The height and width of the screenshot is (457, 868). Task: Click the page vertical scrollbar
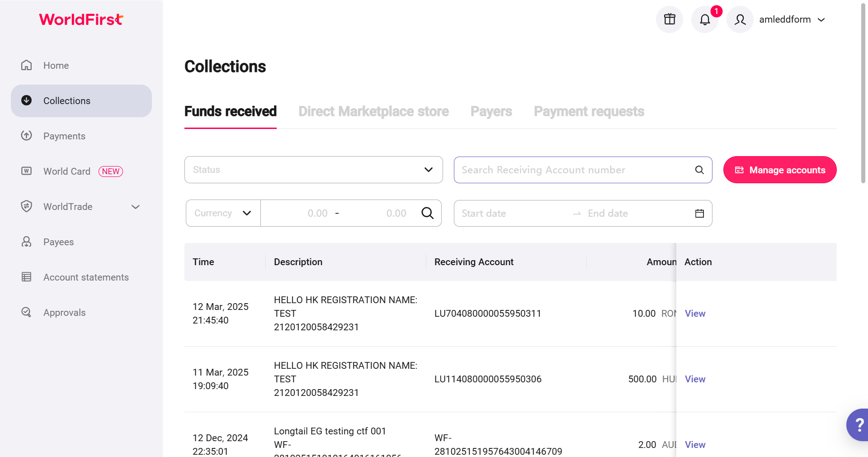(863, 93)
